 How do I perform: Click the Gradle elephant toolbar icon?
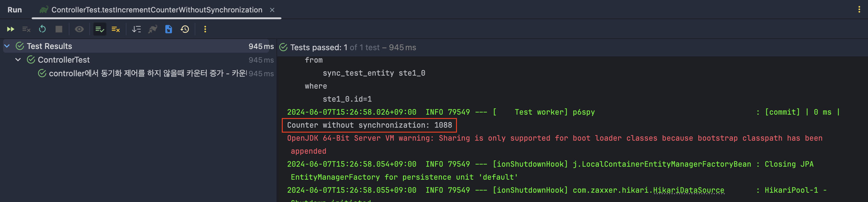(153, 29)
